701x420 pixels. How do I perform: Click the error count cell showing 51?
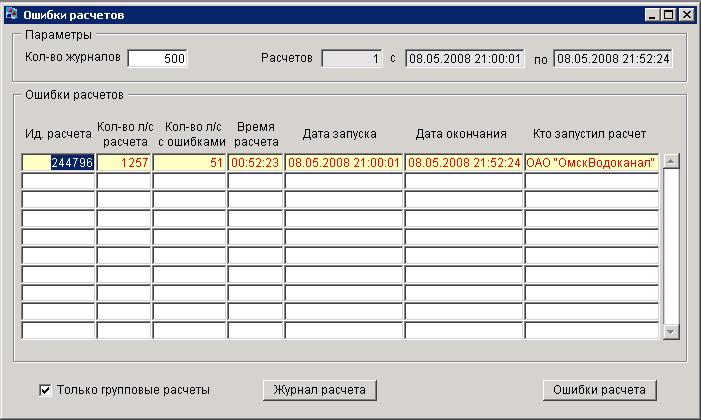(189, 162)
